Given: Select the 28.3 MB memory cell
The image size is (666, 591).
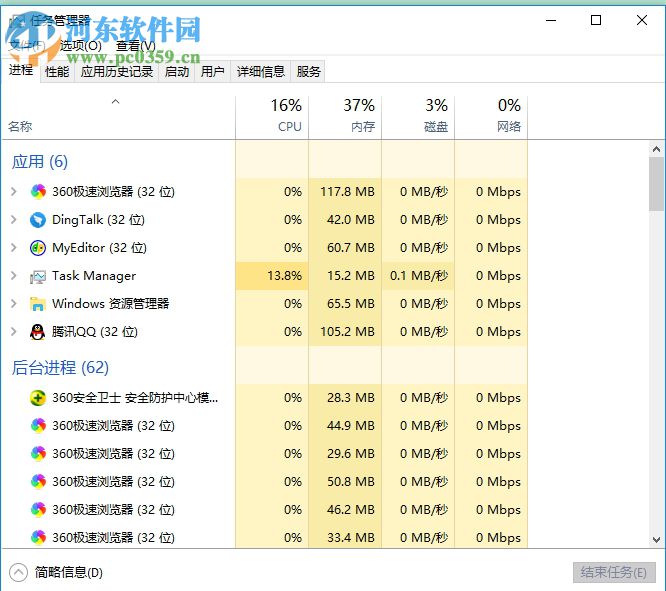Looking at the screenshot, I should click(345, 398).
